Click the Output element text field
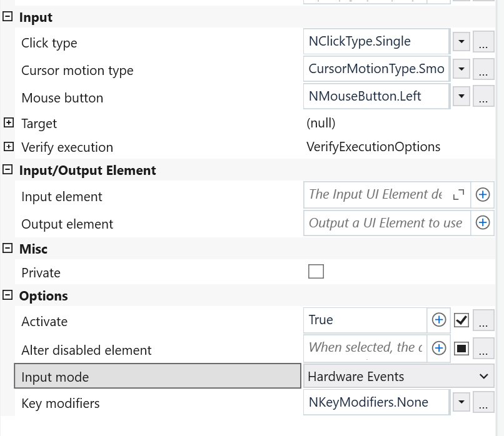This screenshot has height=436, width=504. (x=386, y=223)
